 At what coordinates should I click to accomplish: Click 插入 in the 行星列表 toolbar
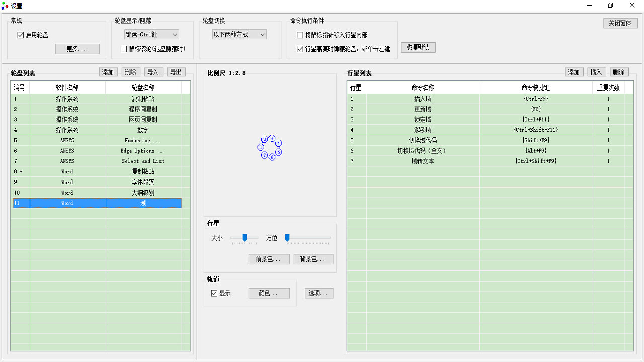[596, 72]
